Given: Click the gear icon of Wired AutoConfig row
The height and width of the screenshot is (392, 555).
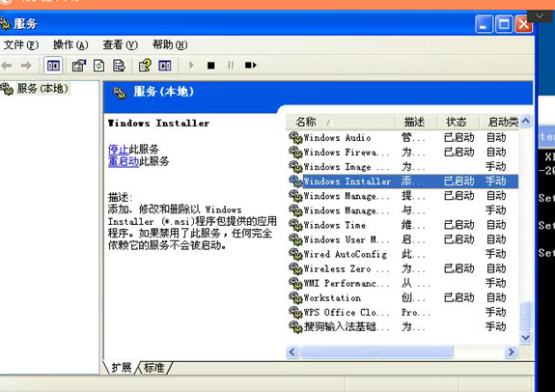Looking at the screenshot, I should click(x=295, y=254).
